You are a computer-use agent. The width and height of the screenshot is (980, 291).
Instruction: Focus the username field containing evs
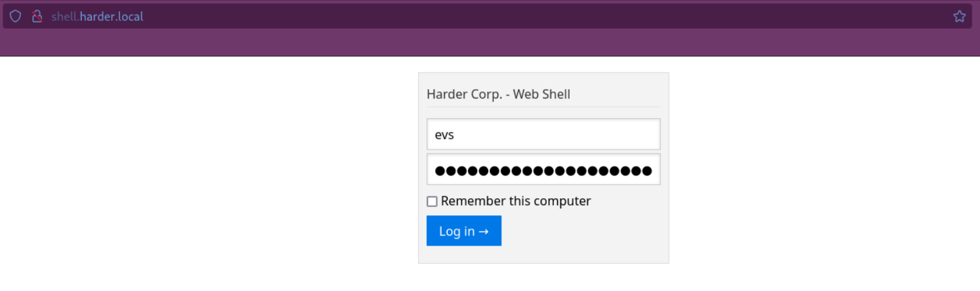pyautogui.click(x=544, y=134)
